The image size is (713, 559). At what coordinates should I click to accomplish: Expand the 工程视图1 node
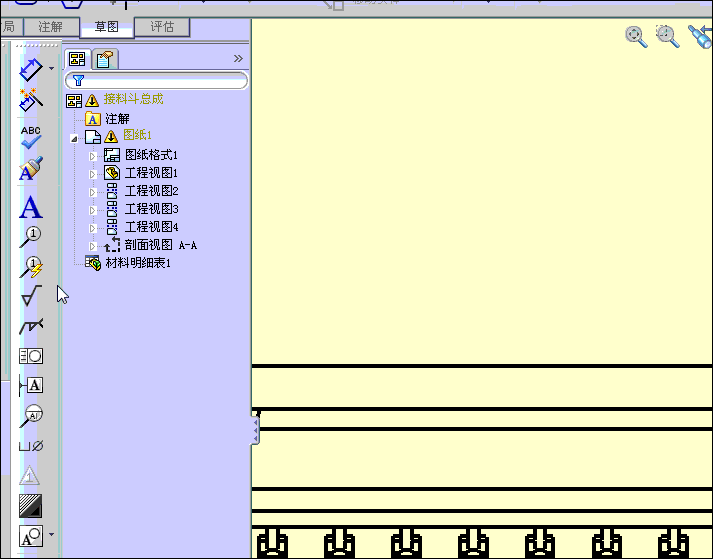coord(92,174)
